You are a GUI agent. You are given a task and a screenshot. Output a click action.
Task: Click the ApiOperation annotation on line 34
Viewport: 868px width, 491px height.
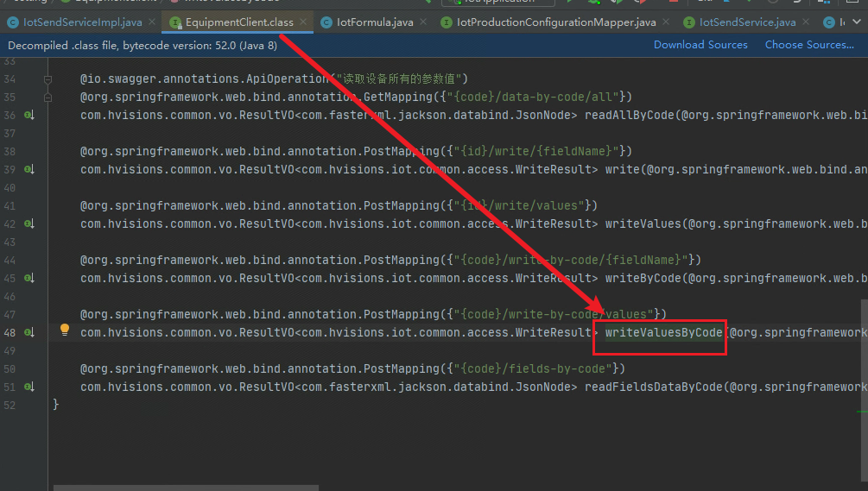tap(205, 79)
